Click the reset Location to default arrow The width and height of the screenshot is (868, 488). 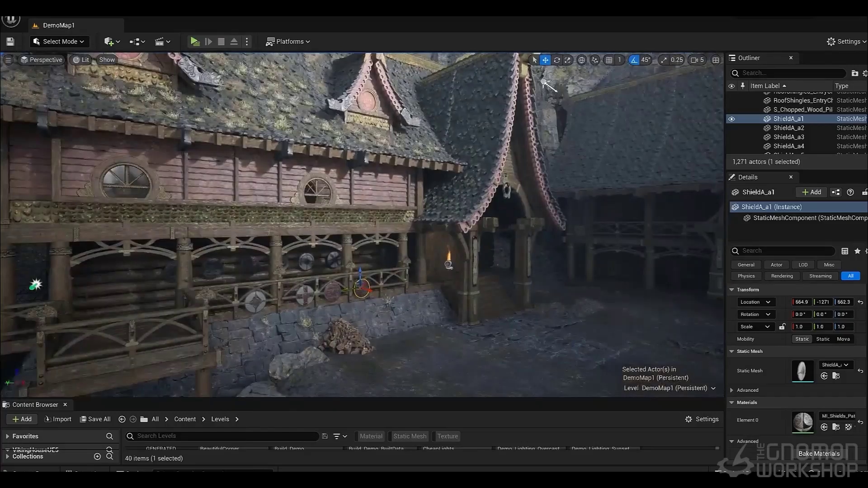[x=860, y=302]
